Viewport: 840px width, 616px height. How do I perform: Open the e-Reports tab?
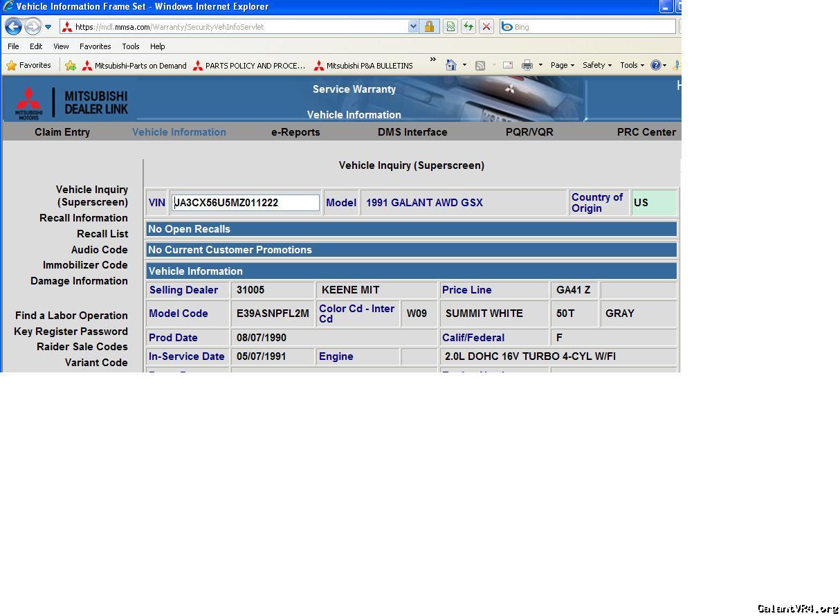pyautogui.click(x=295, y=132)
